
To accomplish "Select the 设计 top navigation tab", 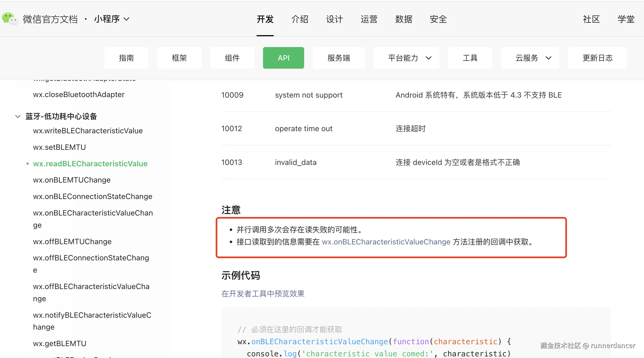I will 334,19.
